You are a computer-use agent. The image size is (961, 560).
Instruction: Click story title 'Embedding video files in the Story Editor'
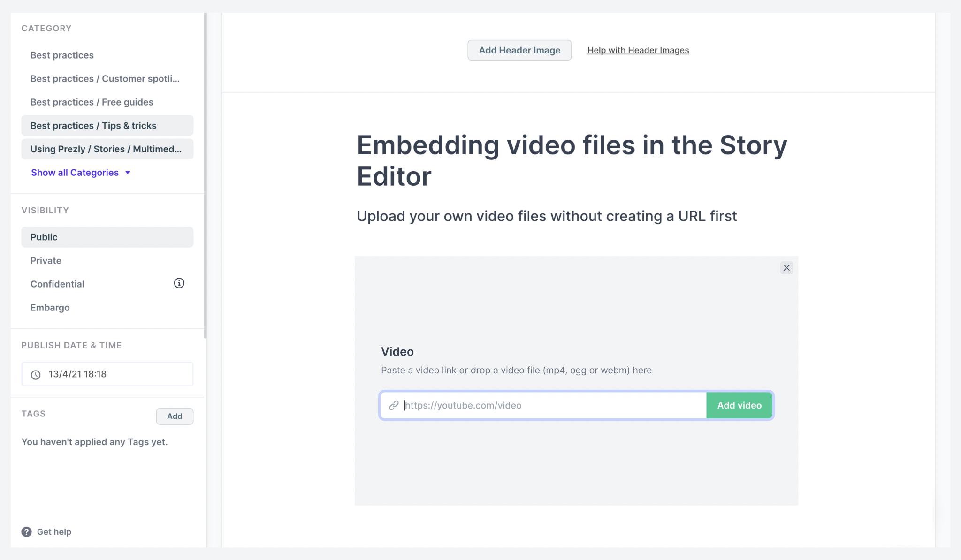coord(572,160)
